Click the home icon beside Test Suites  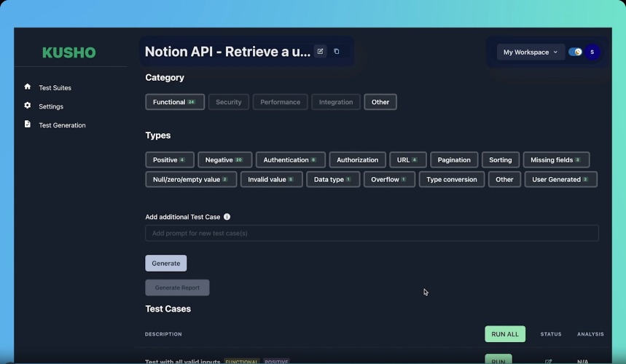click(27, 87)
